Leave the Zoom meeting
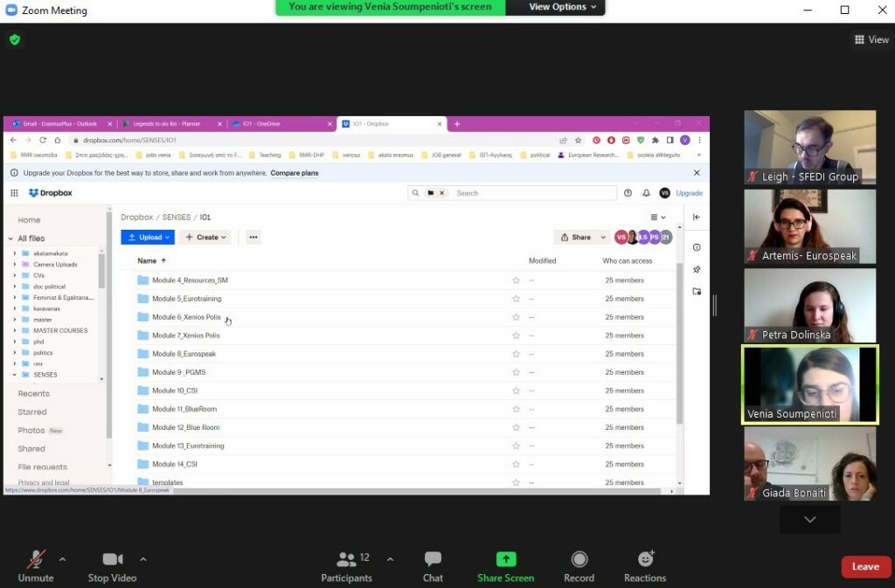This screenshot has width=895, height=588. pyautogui.click(x=865, y=566)
